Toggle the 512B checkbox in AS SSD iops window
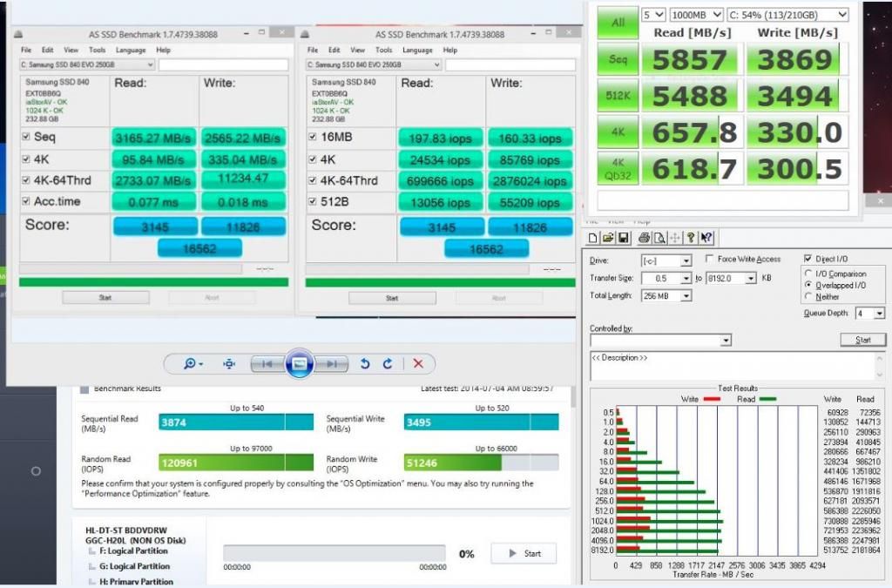The height and width of the screenshot is (588, 892). click(x=313, y=201)
